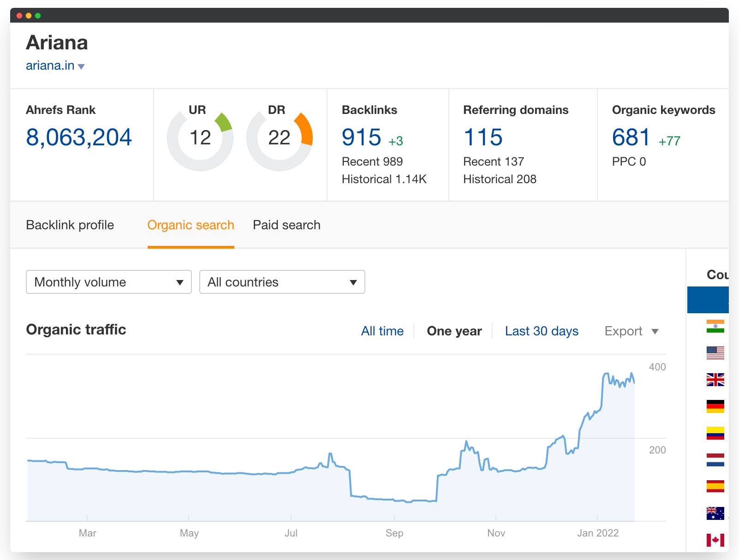Screen dimensions: 739x560
Task: Open the 915 backlinks count
Action: 362,137
